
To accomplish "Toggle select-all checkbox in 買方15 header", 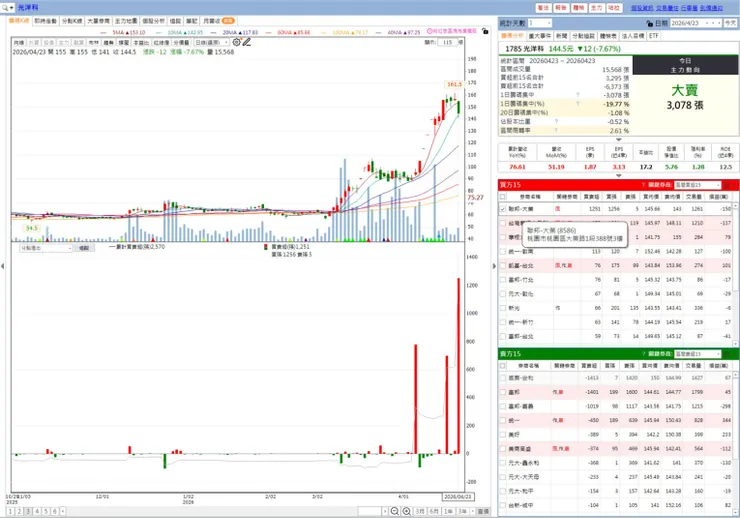I will (x=503, y=196).
